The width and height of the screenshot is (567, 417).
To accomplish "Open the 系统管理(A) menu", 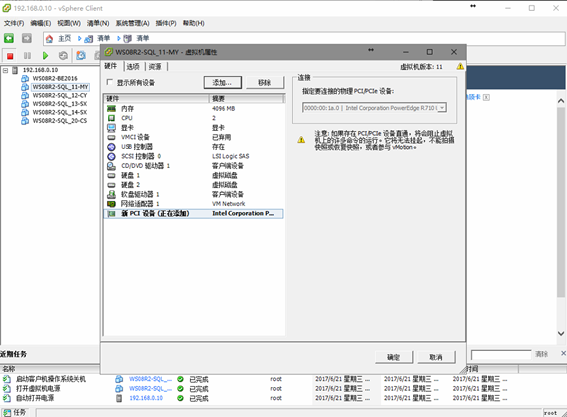I will (132, 23).
